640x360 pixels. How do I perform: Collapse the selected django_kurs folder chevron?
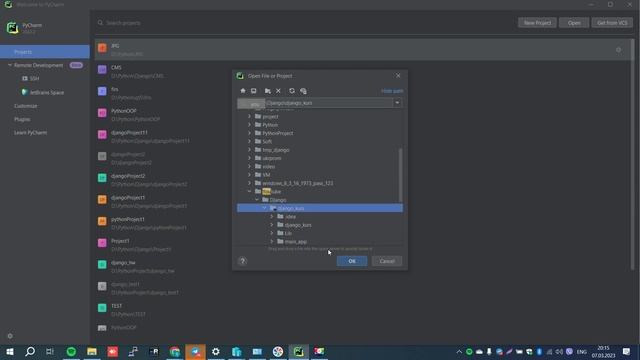click(x=264, y=208)
